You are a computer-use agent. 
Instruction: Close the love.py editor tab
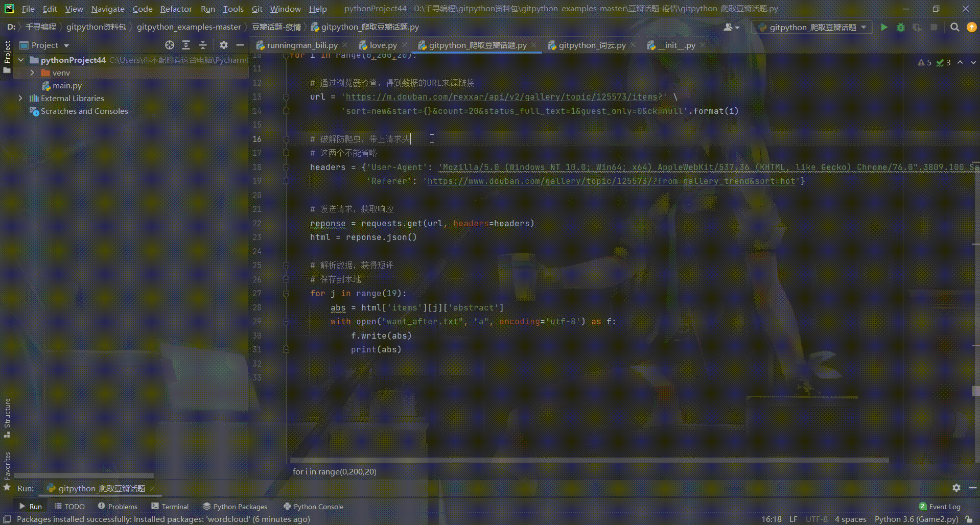[x=405, y=45]
